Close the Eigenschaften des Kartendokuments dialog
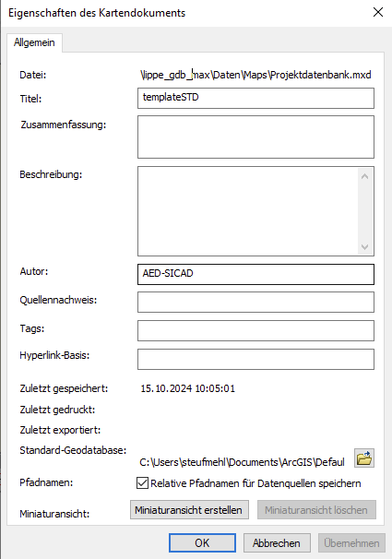Screen dimensions: 392x559 click(378, 12)
